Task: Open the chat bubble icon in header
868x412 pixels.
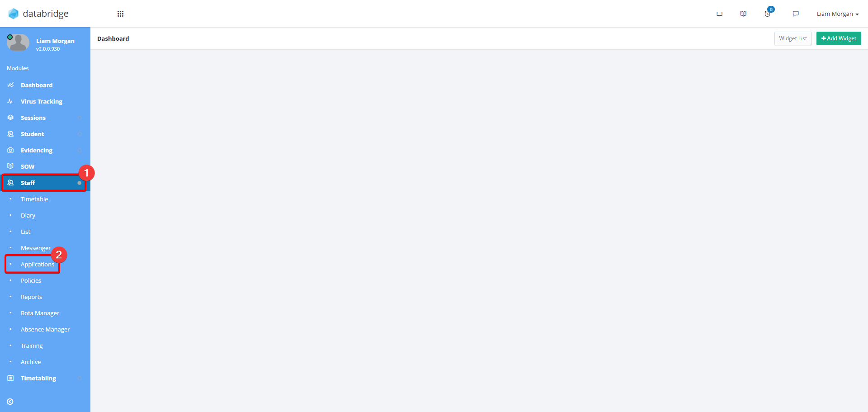Action: 796,14
